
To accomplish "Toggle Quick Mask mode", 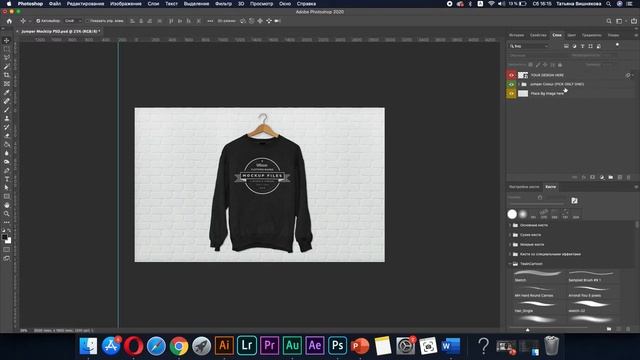I will (x=7, y=249).
